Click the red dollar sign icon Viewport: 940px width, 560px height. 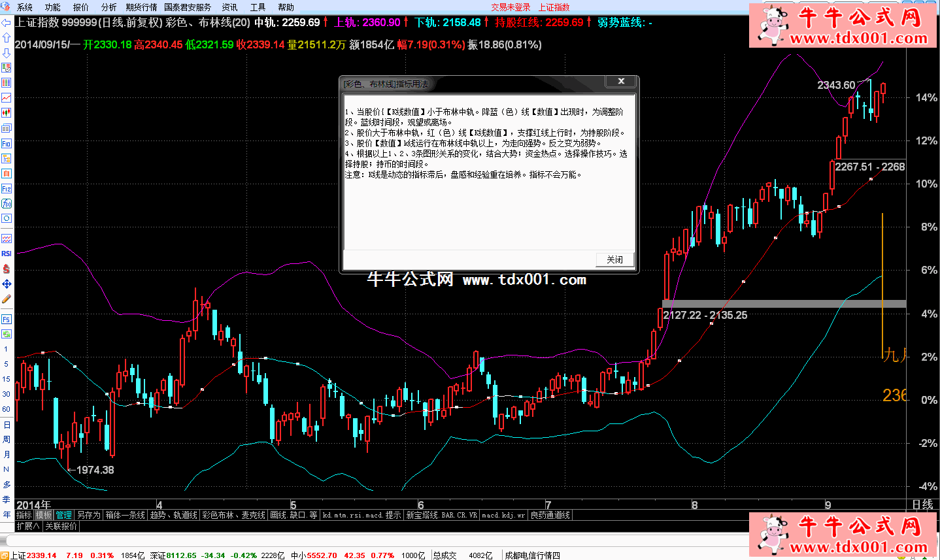(x=6, y=269)
